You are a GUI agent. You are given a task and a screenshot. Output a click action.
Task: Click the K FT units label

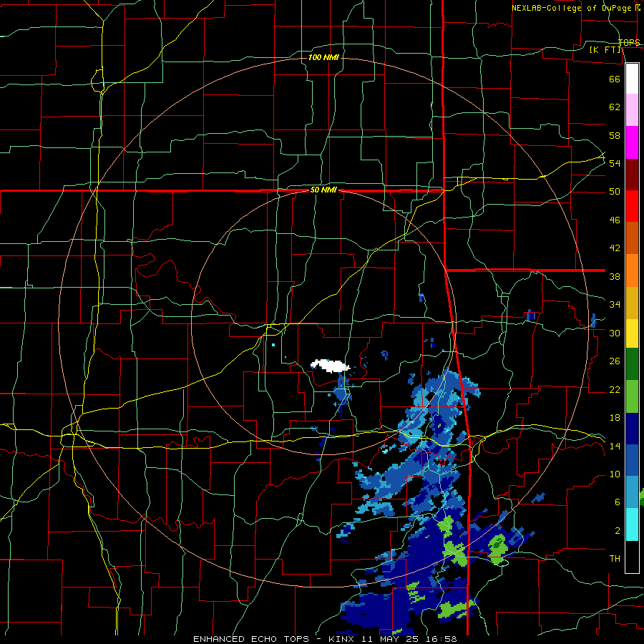[x=605, y=49]
